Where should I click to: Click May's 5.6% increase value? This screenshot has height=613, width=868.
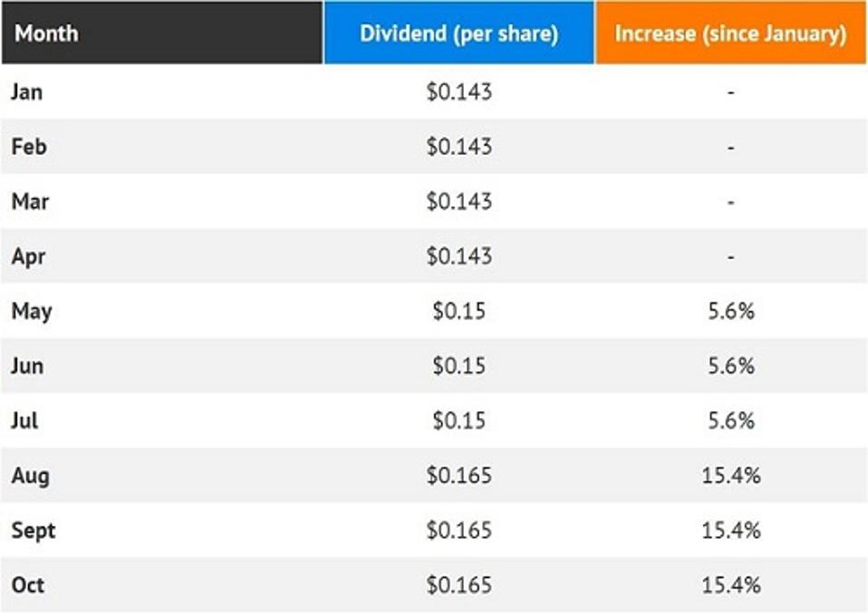730,311
